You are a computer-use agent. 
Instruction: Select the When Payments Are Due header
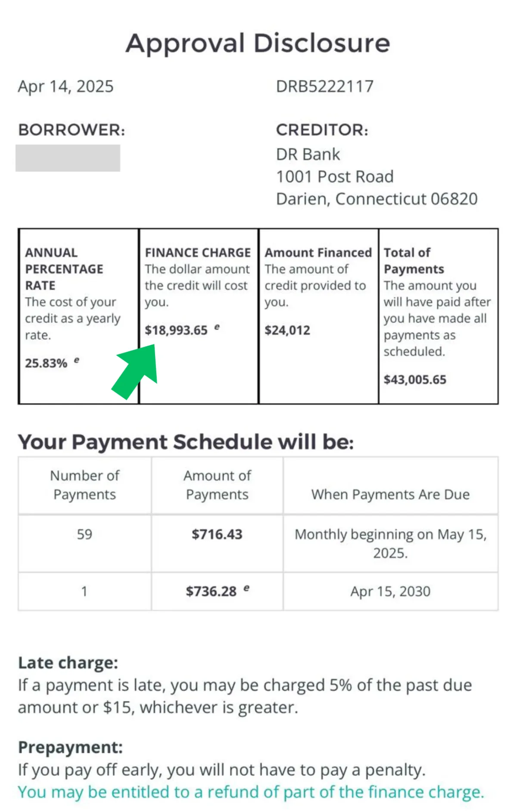click(390, 494)
